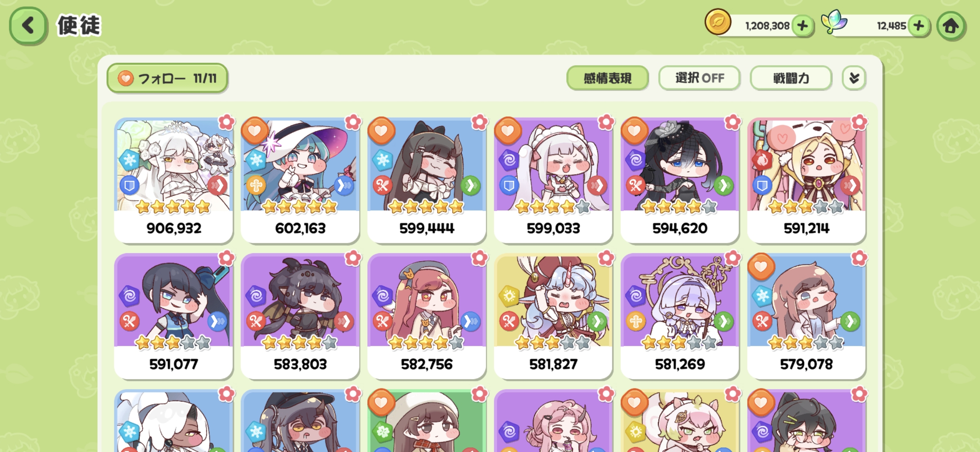980x452 pixels.
Task: Open the home screen icon
Action: pos(951,26)
